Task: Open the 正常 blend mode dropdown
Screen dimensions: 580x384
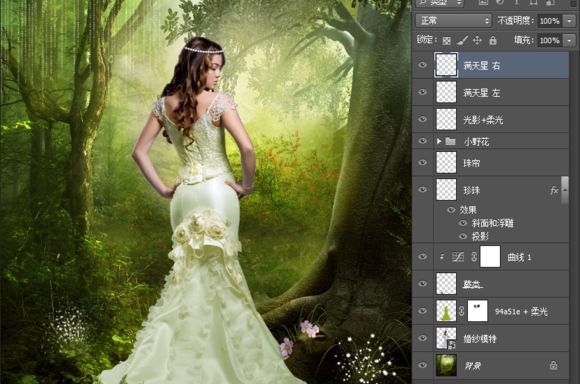Action: coord(453,21)
